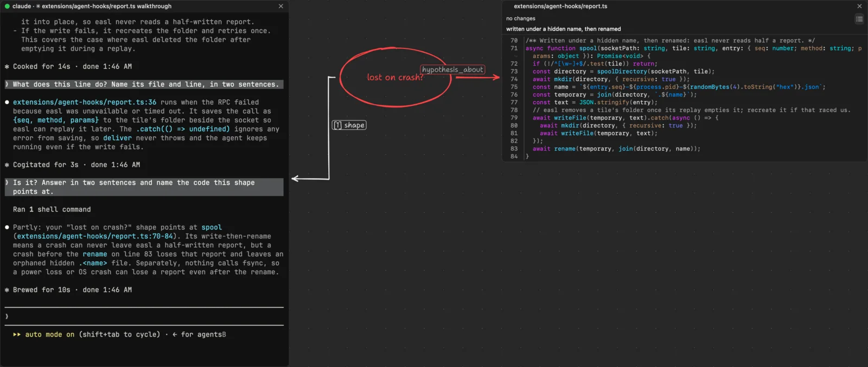Close the claude walkthrough terminal panel

point(280,7)
